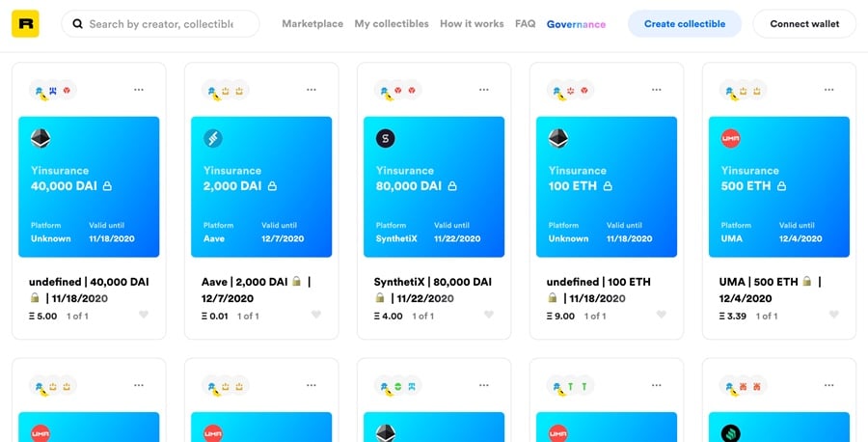
Task: Open options menu on 40,000 DAI card
Action: point(139,90)
